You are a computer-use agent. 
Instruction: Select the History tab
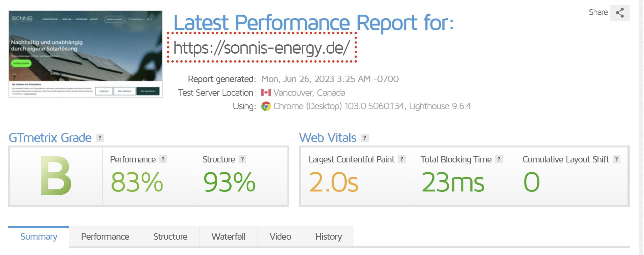pyautogui.click(x=329, y=237)
